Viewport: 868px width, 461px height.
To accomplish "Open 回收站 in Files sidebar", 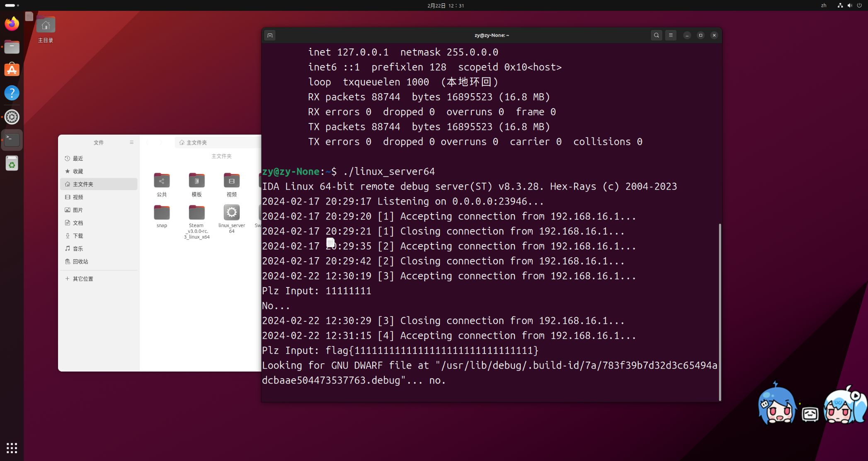I will 99,262.
